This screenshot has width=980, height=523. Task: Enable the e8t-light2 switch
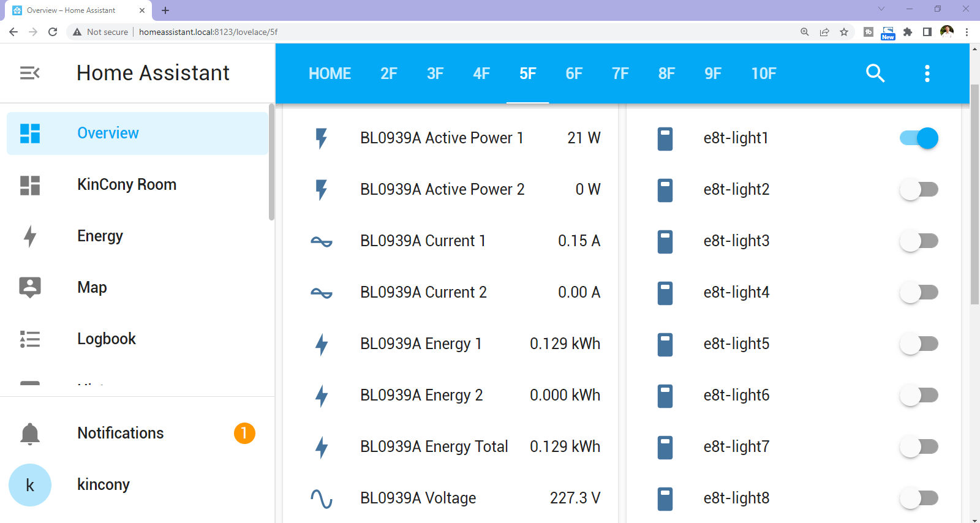pyautogui.click(x=919, y=190)
